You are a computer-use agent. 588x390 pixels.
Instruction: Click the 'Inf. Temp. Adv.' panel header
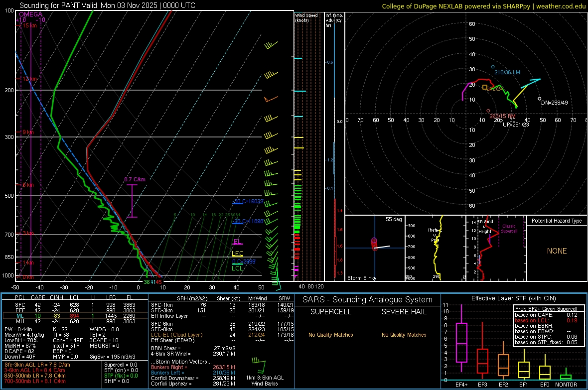(x=334, y=20)
